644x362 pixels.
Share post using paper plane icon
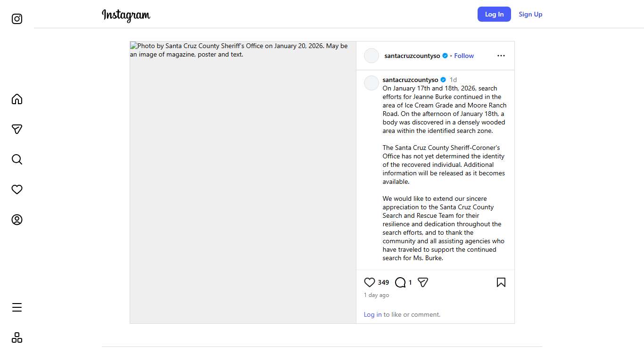[423, 282]
